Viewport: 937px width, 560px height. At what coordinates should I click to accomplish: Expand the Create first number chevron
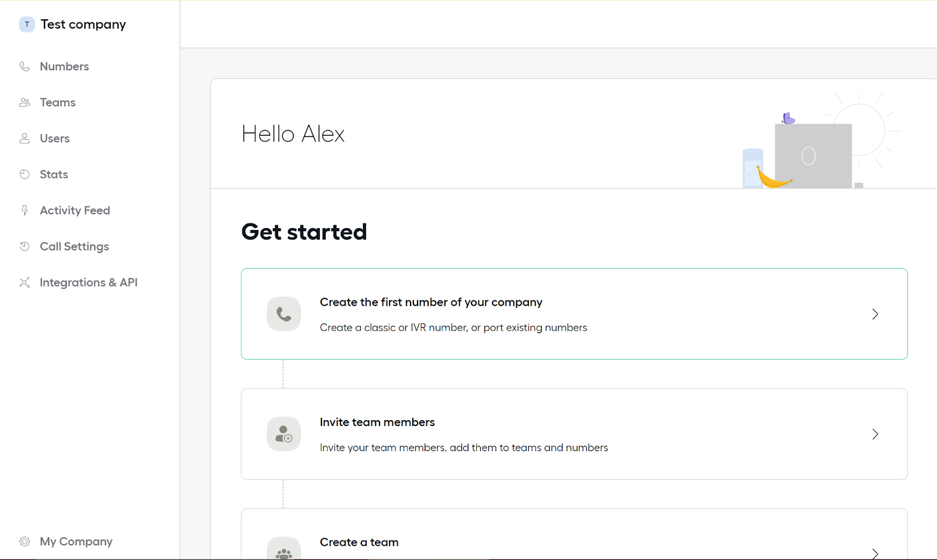point(875,314)
